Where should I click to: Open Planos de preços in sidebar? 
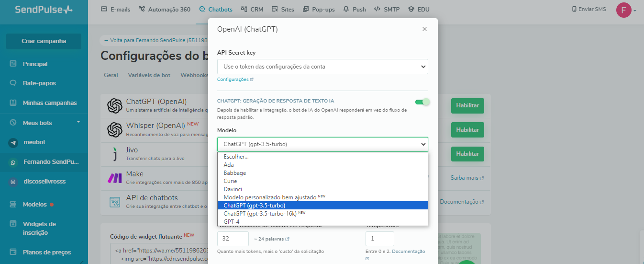pyautogui.click(x=47, y=252)
